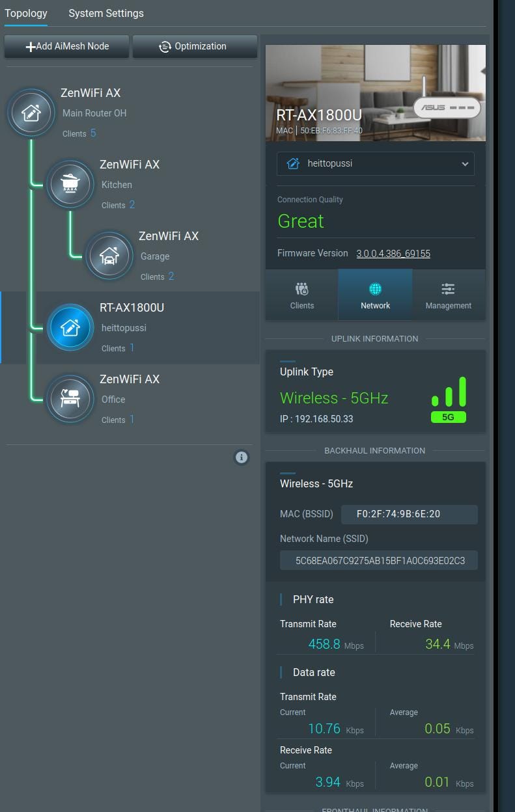Click current receive rate 3.94 Kbps
The height and width of the screenshot is (812, 515).
click(340, 782)
